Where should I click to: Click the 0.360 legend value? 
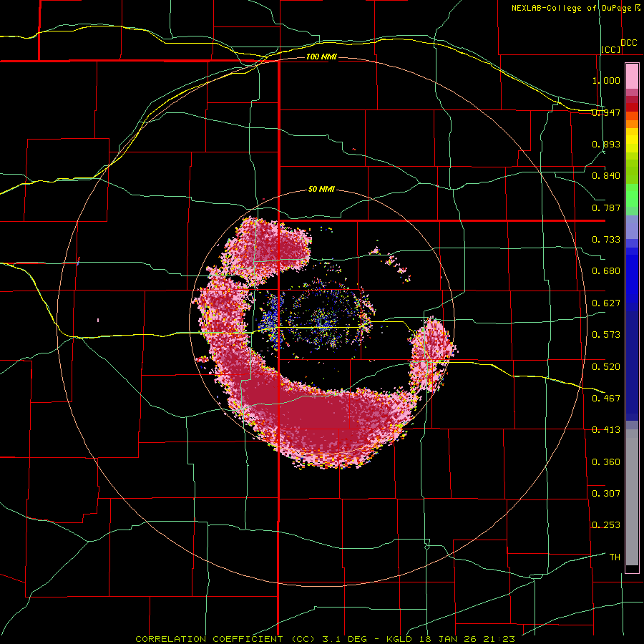(x=606, y=462)
